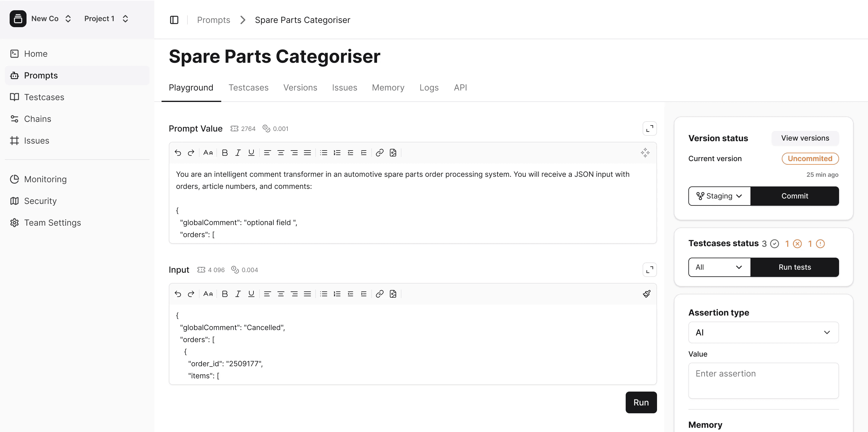Open Home in the sidebar
The image size is (868, 432).
pyautogui.click(x=77, y=54)
